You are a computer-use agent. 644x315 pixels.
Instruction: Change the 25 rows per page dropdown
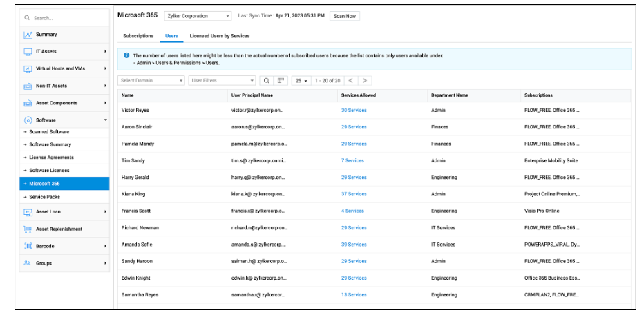pos(301,81)
